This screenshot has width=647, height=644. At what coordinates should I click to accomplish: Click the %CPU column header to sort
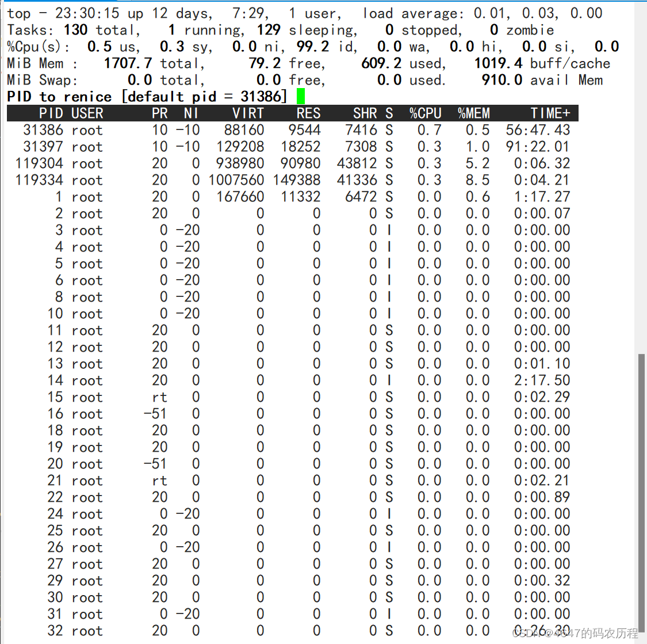click(425, 113)
